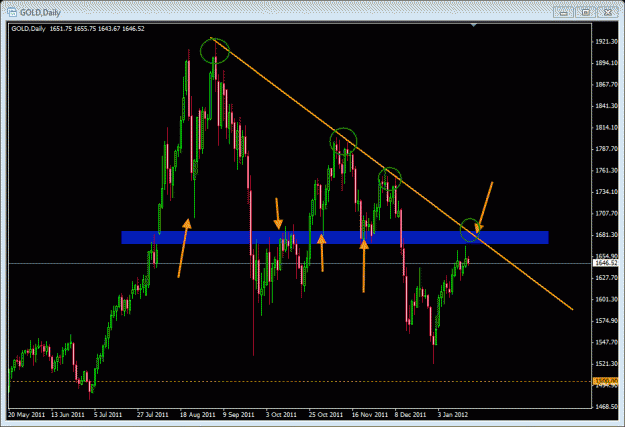Click the 3 Jan 2012 date label
Viewport: 625px width, 427px height.
point(453,415)
